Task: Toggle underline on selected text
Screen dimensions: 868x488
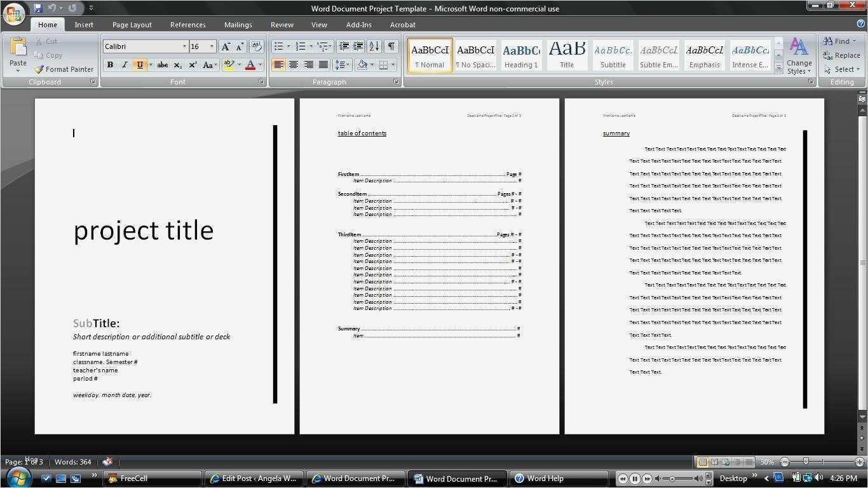Action: pos(139,64)
